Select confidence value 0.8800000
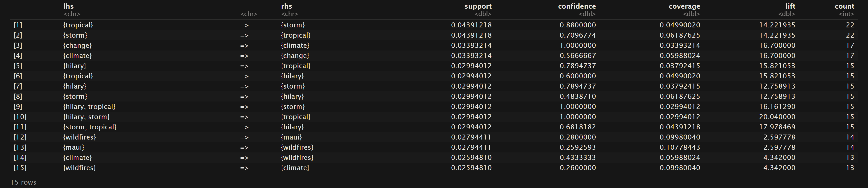Screen dimensions: 868x188 578,25
